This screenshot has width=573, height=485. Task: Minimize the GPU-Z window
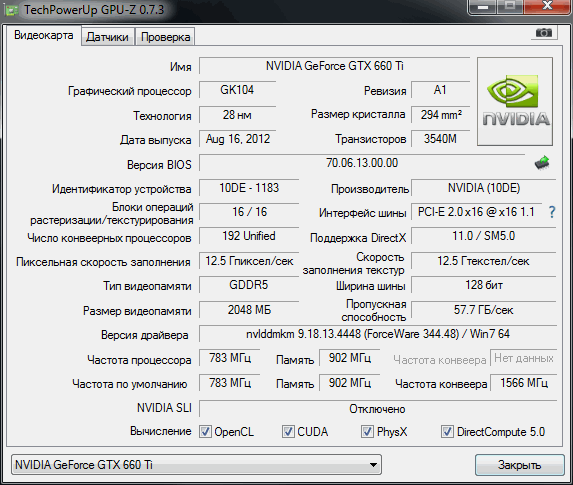click(483, 6)
